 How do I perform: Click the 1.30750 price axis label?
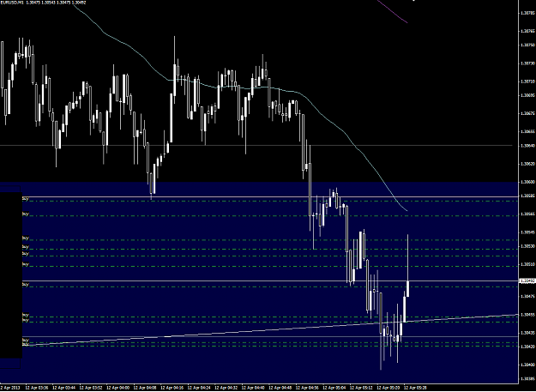point(527,45)
